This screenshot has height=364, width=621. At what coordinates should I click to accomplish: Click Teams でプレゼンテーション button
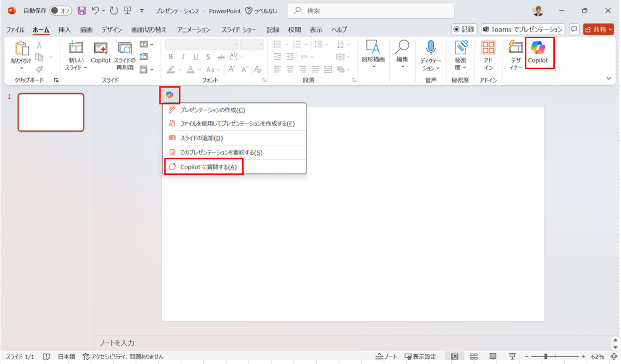[522, 29]
